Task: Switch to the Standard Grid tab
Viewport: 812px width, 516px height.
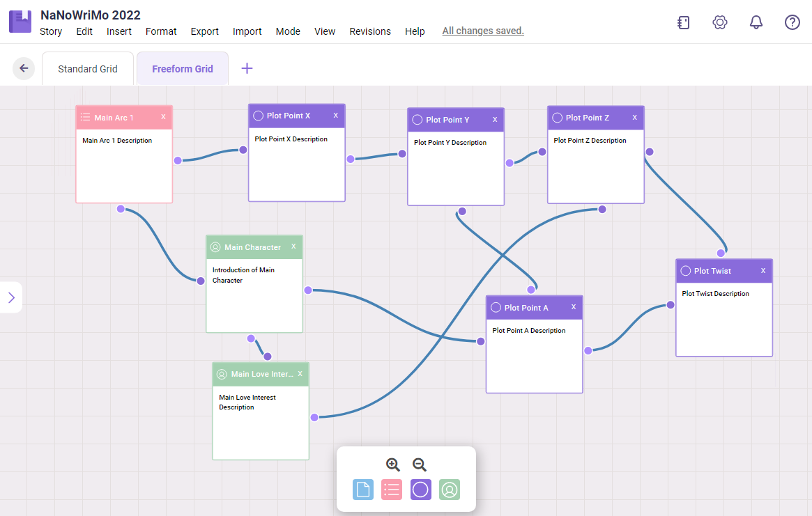Action: click(x=88, y=69)
